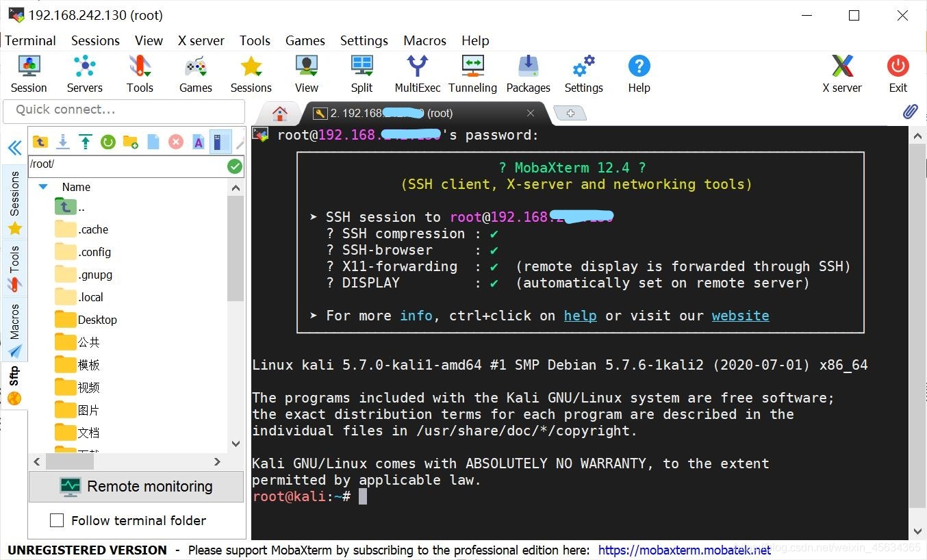Open the Tunneling tool
Screen dimensions: 927x560
[472, 74]
